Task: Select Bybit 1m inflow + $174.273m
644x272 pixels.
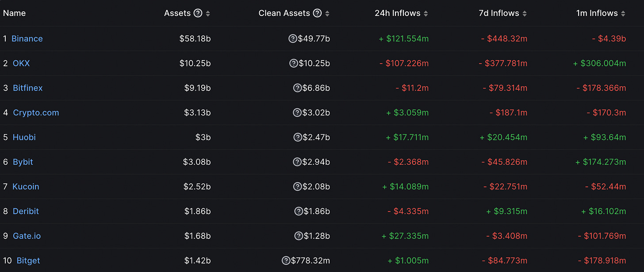Action: [x=601, y=162]
